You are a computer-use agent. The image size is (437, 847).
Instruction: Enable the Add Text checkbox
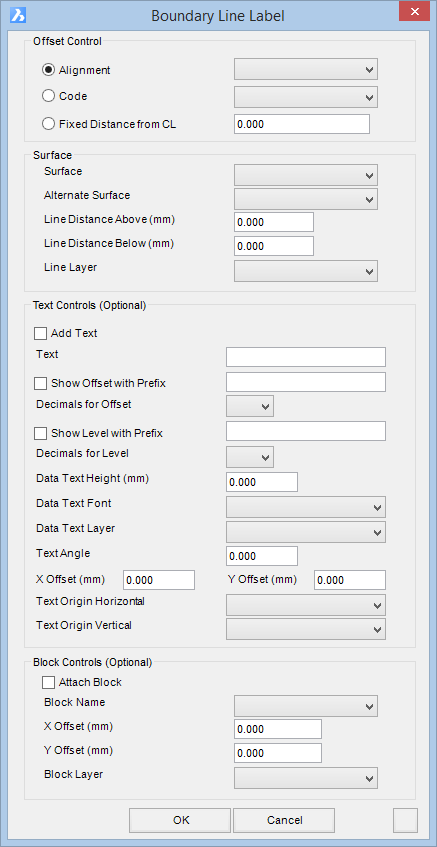tap(41, 333)
